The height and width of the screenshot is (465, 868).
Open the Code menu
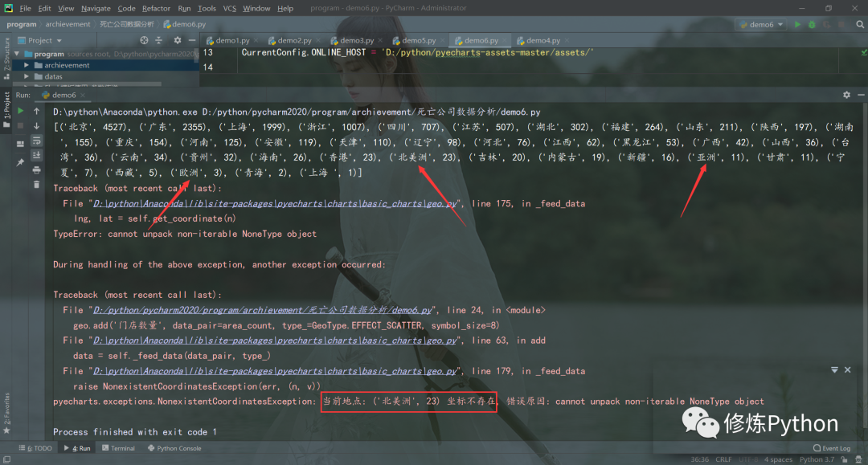(x=126, y=8)
